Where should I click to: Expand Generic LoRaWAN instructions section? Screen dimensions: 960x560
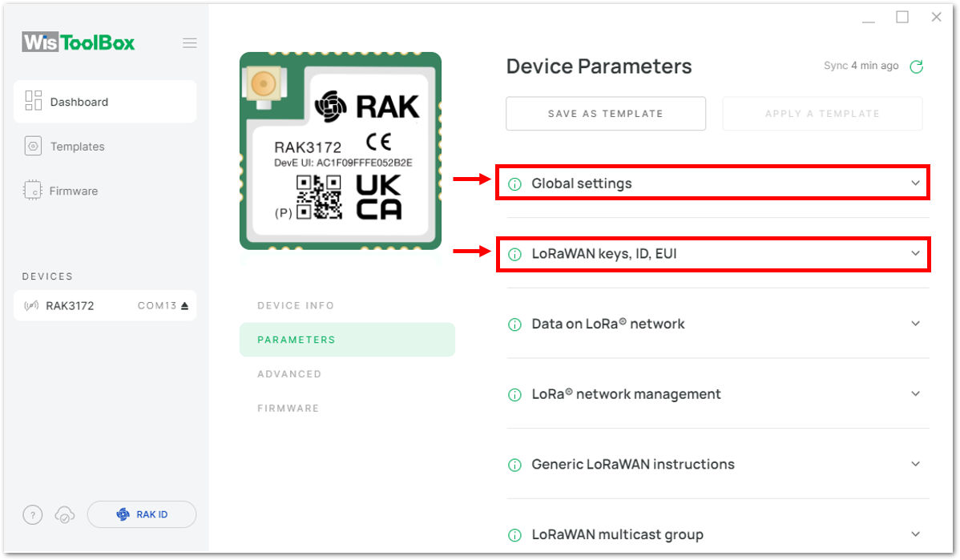click(x=915, y=464)
